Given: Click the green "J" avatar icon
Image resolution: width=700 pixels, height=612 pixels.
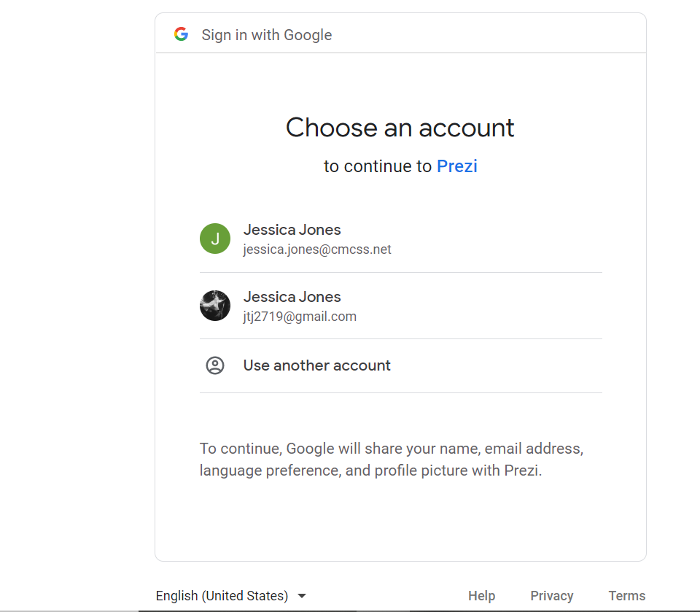Looking at the screenshot, I should (x=215, y=239).
